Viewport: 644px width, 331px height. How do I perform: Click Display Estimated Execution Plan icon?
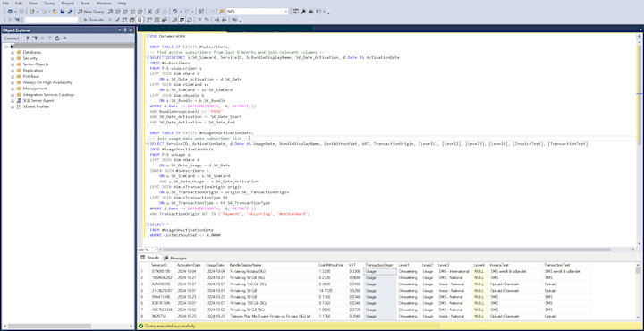125,20
